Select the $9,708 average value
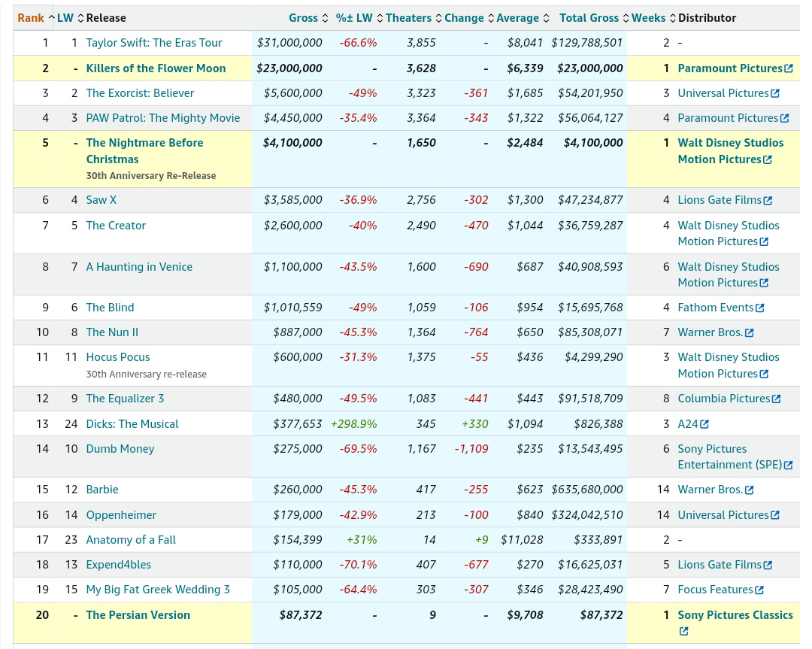 point(525,615)
